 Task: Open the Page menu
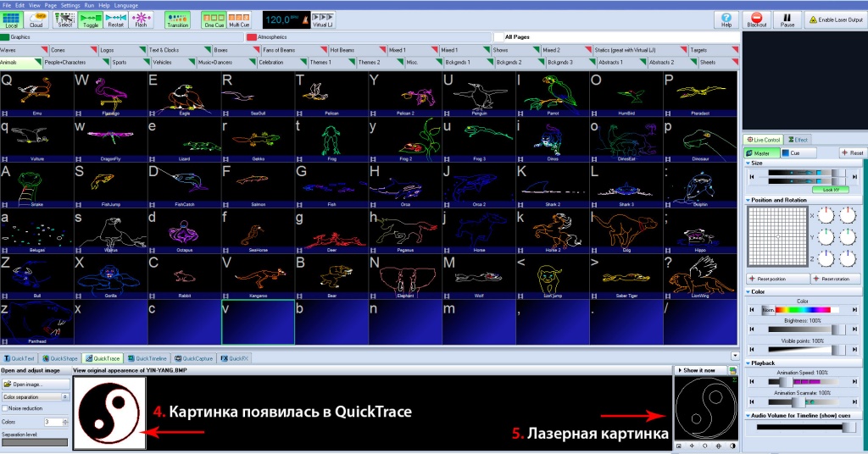tap(50, 5)
